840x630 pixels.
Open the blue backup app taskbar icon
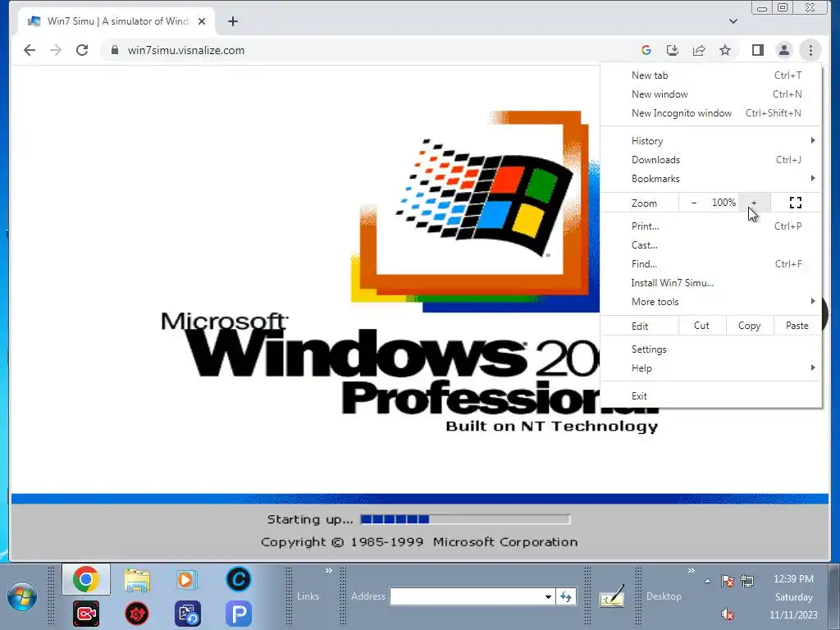point(188,614)
